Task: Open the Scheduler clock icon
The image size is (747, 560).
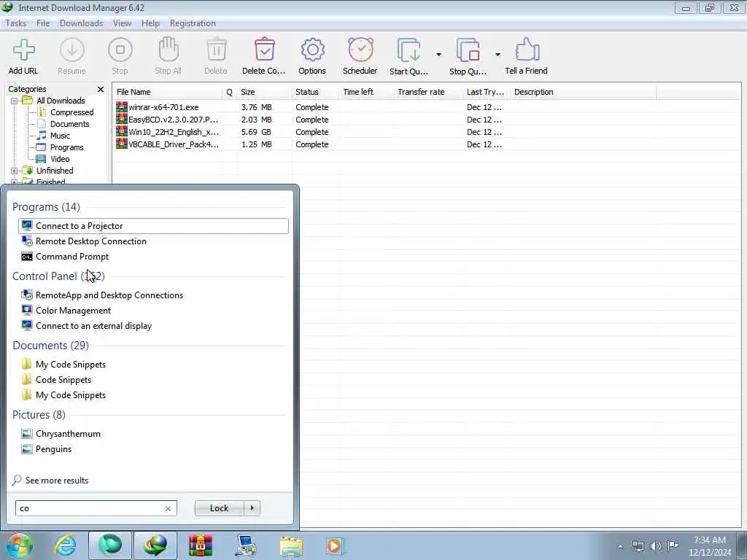Action: point(360,50)
